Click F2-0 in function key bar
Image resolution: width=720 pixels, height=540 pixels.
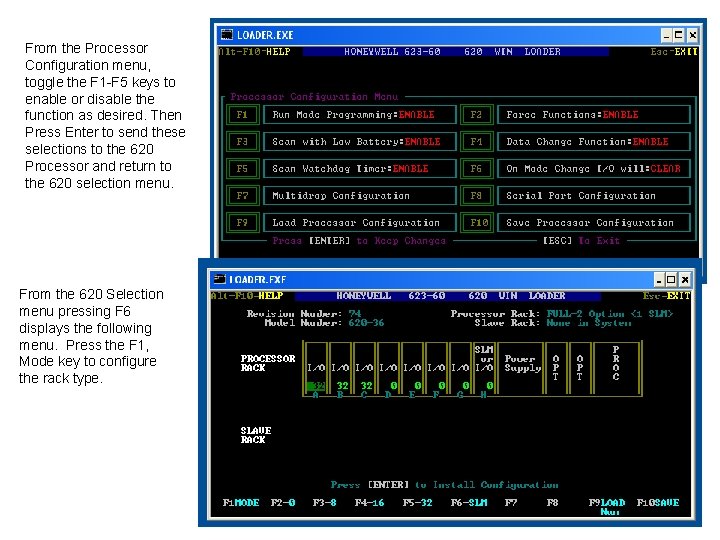pyautogui.click(x=283, y=503)
